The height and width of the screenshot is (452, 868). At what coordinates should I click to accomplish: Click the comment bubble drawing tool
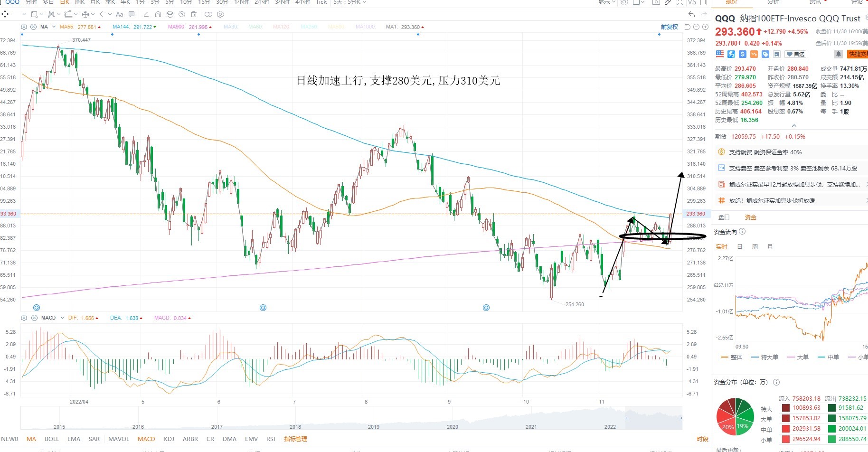click(132, 14)
